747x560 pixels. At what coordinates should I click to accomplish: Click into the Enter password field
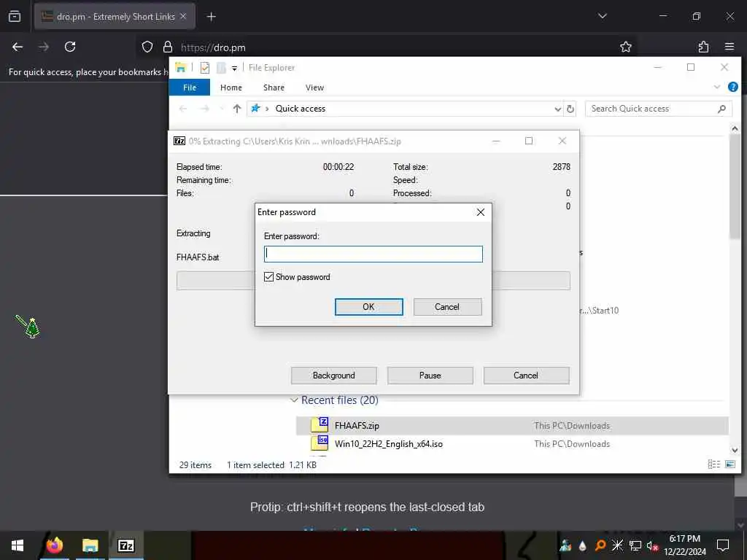click(x=373, y=254)
